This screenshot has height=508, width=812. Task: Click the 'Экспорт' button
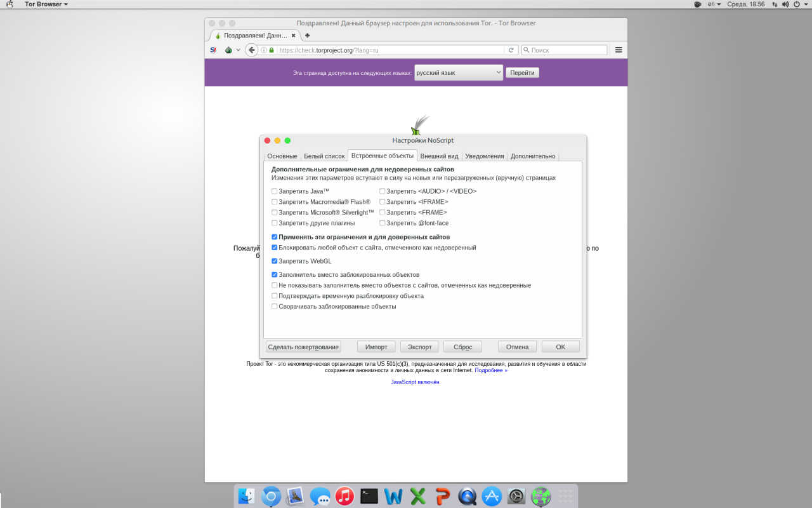coord(419,347)
